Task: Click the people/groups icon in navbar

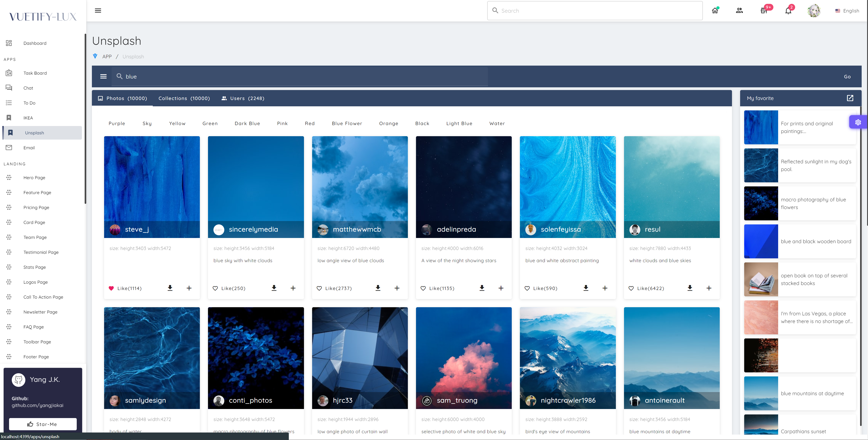Action: 739,10
